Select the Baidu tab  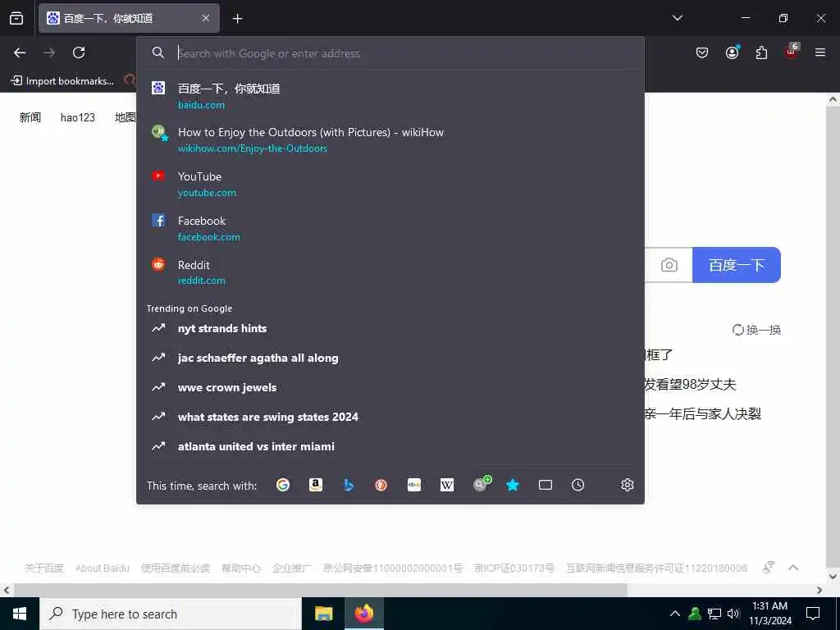129,18
